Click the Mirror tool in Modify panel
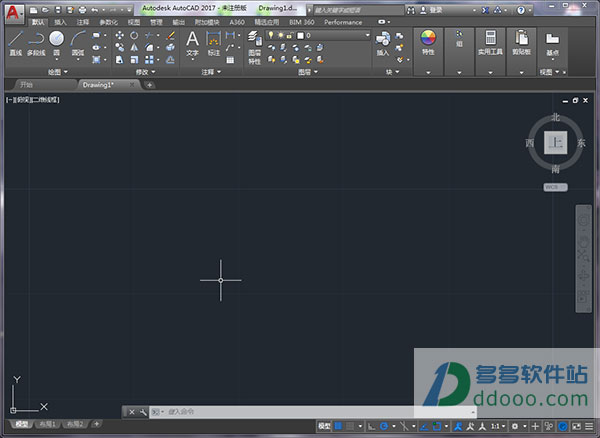Screen dimensions: 600x438 pos(134,47)
